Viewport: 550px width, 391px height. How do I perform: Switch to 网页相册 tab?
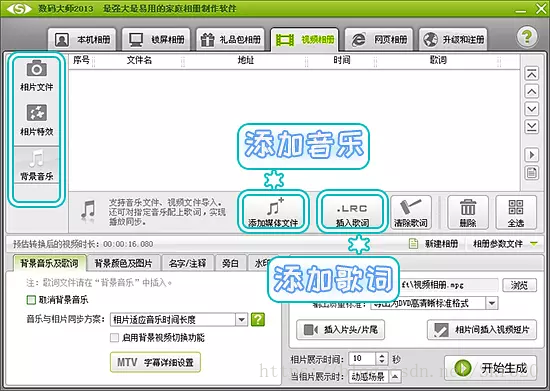tap(379, 40)
